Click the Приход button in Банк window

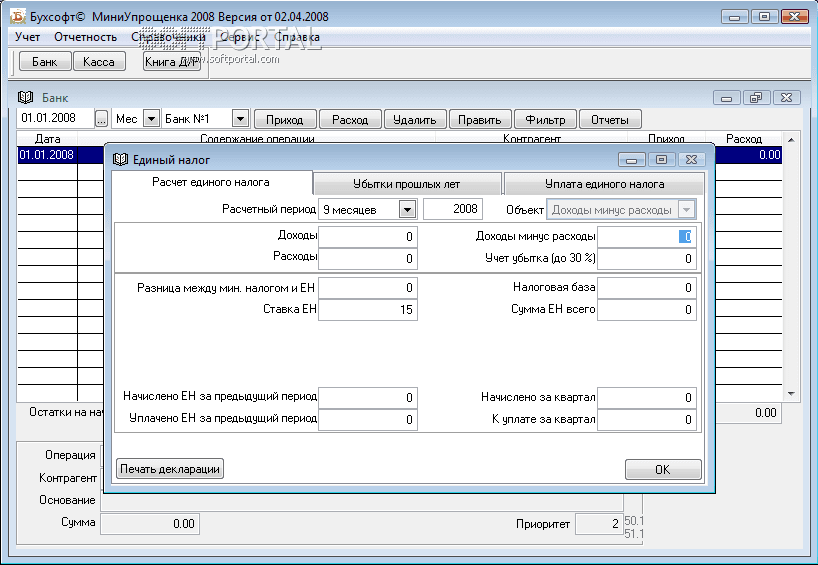tap(285, 119)
